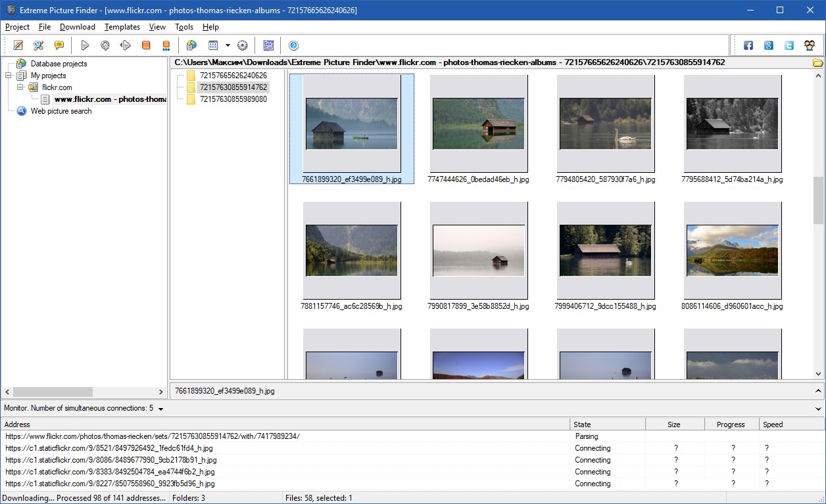Select Web picture search item

61,111
